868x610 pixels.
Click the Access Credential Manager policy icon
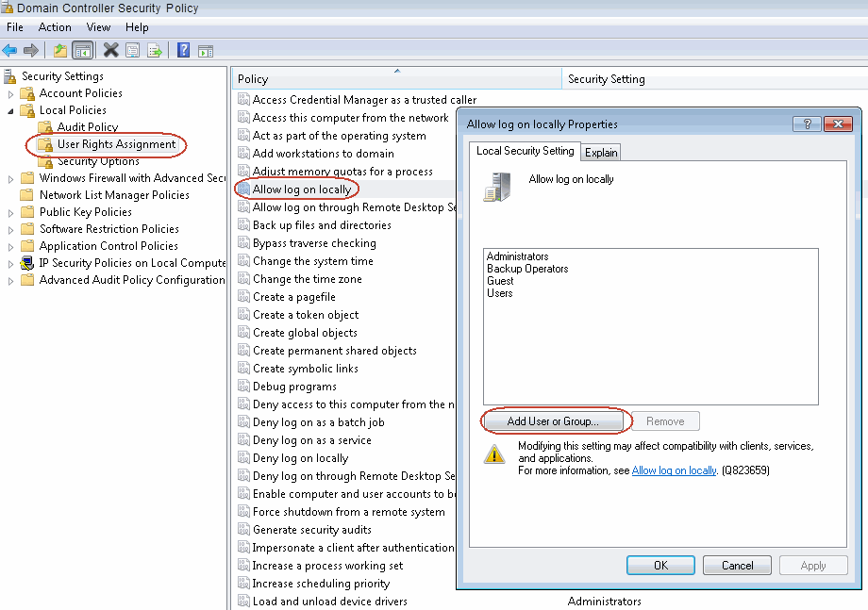tap(243, 100)
